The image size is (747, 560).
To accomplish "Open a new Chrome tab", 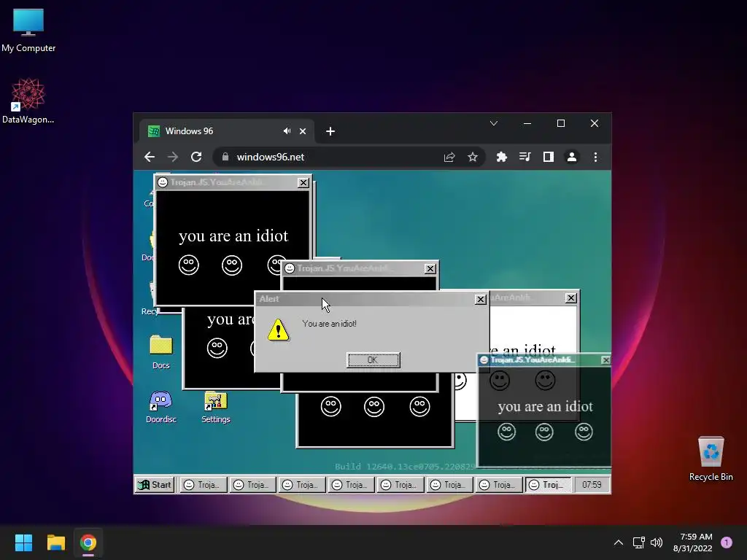I will [x=330, y=131].
